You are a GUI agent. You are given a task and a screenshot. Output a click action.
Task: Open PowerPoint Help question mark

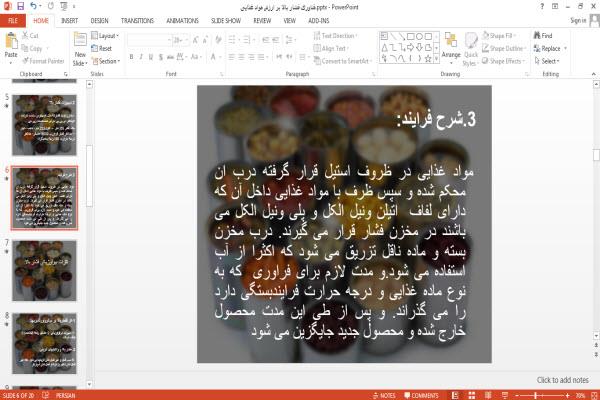click(x=542, y=6)
